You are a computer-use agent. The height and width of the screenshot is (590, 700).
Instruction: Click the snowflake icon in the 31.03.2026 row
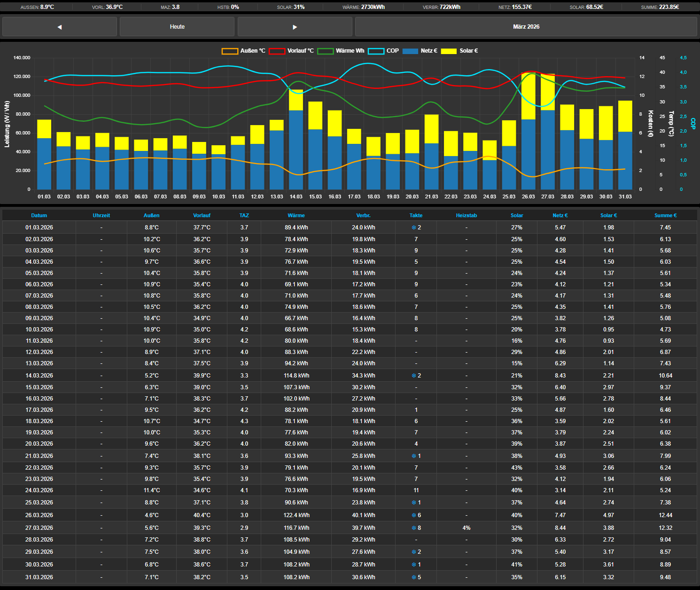pos(414,577)
